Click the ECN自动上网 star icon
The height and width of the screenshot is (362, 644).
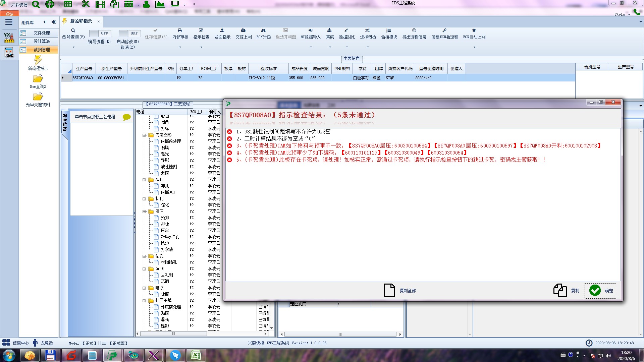(474, 31)
